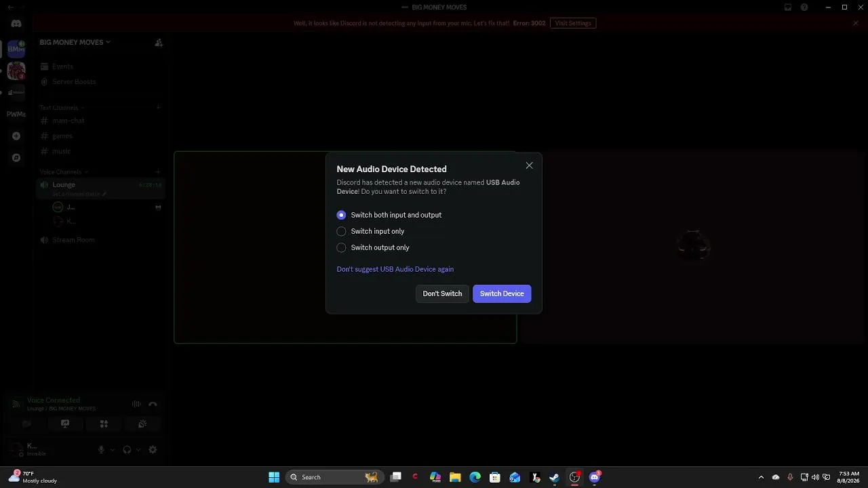The height and width of the screenshot is (488, 868).
Task: Launch Microsoft Edge from the taskbar
Action: [x=475, y=477]
